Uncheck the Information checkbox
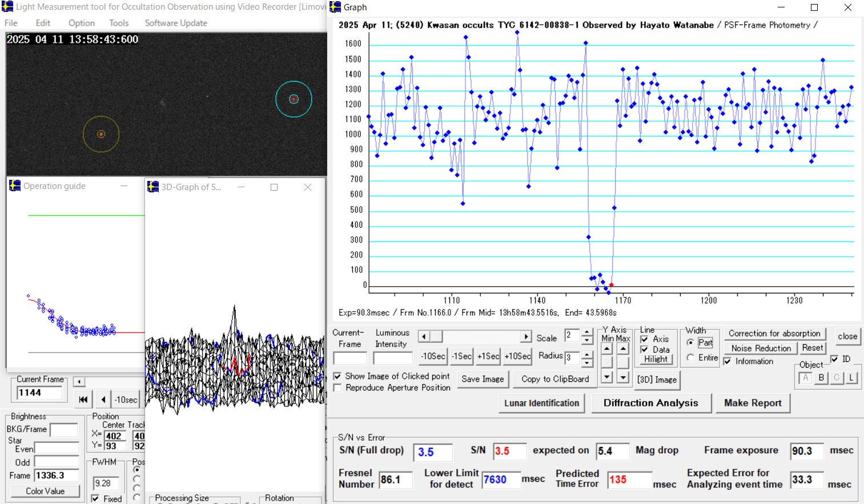Image resolution: width=864 pixels, height=504 pixels. [728, 361]
